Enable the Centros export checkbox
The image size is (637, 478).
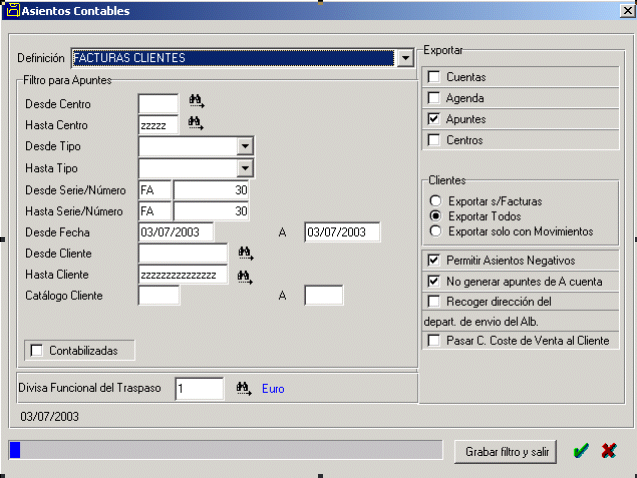pyautogui.click(x=434, y=140)
